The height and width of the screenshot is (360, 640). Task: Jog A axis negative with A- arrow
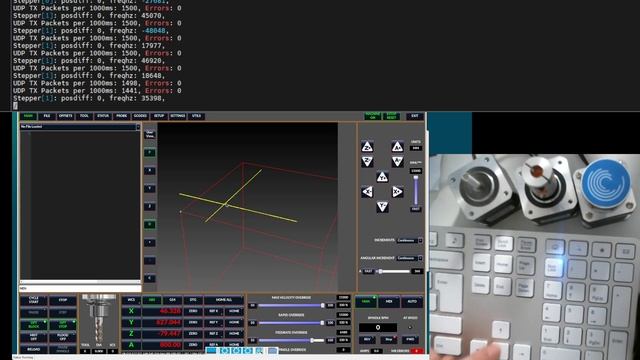(397, 162)
